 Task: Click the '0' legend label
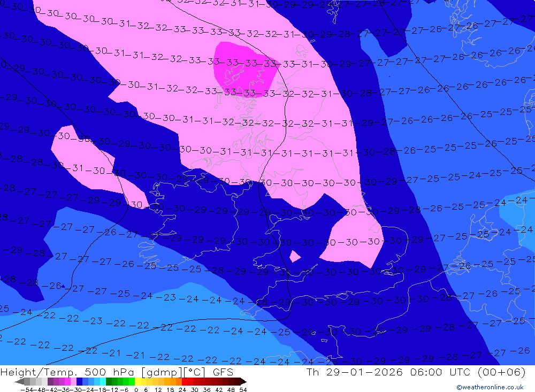[x=136, y=390]
